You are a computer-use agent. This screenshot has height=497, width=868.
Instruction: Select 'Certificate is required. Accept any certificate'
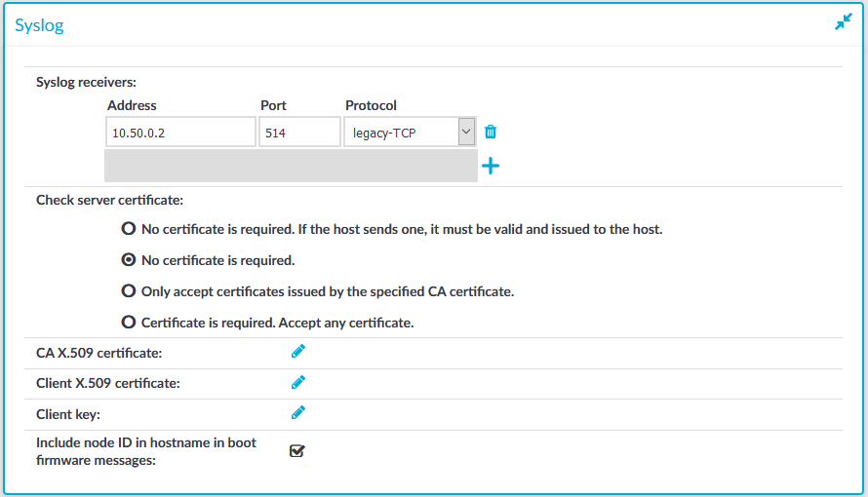tap(129, 322)
